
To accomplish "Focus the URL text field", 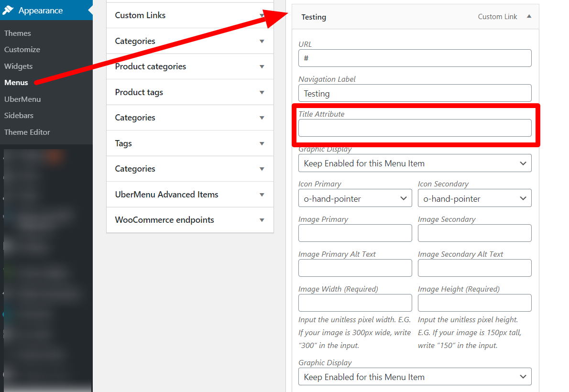I will pos(415,58).
